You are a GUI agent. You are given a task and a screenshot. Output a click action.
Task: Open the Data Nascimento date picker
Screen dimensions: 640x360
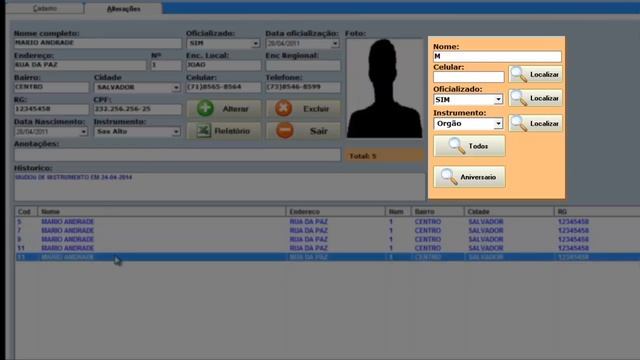pyautogui.click(x=83, y=132)
